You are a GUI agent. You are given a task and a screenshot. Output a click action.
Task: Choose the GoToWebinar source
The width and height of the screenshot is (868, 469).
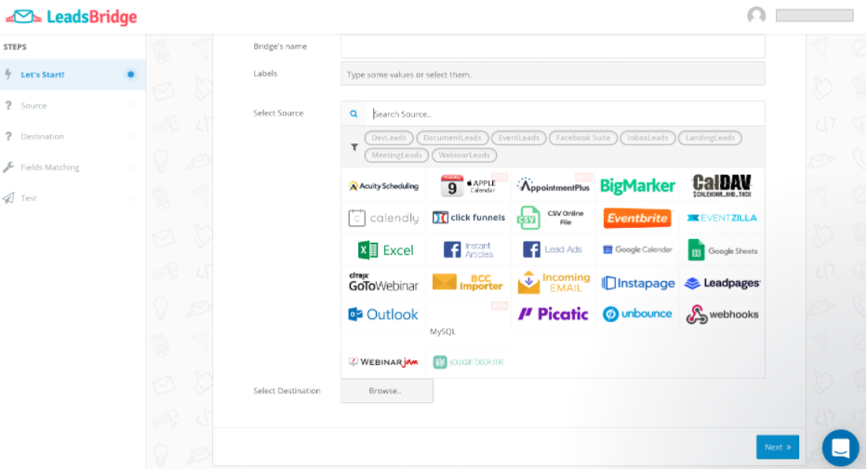383,282
